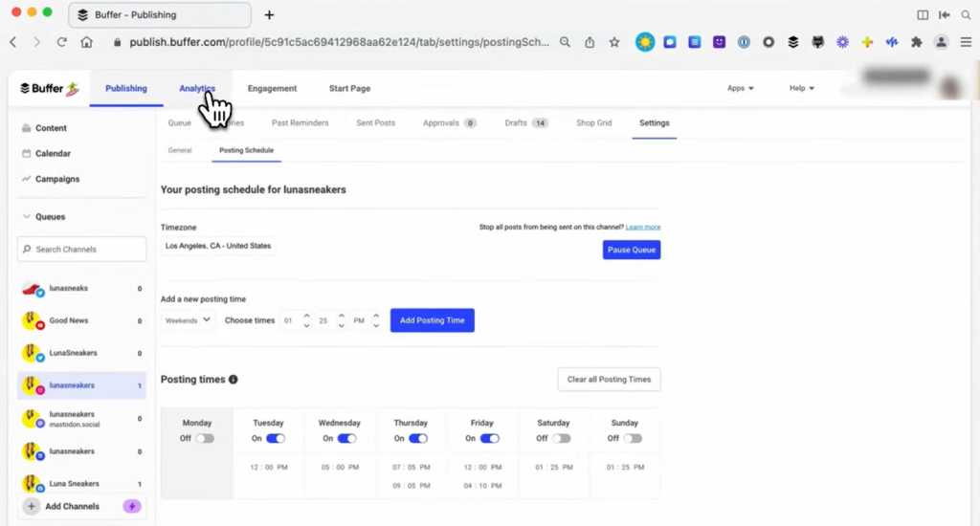Screen dimensions: 980x526
Task: Click the share icon in address bar
Action: (x=590, y=42)
